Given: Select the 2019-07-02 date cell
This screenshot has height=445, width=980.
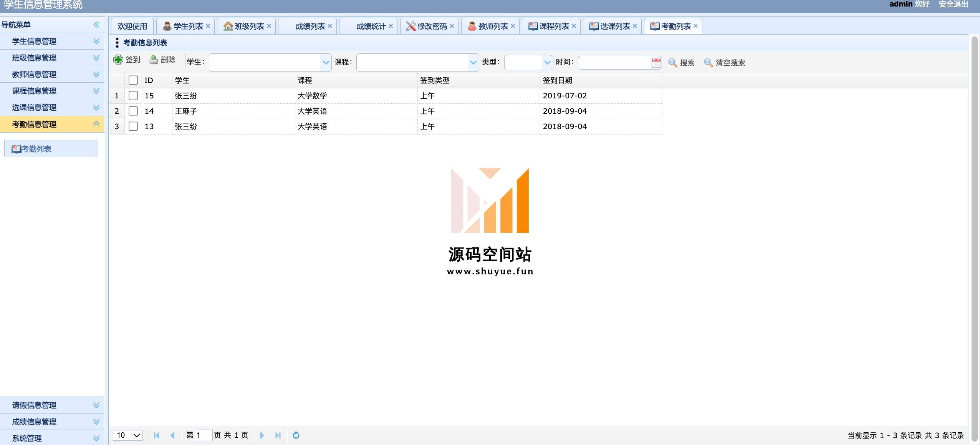Looking at the screenshot, I should pyautogui.click(x=601, y=96).
